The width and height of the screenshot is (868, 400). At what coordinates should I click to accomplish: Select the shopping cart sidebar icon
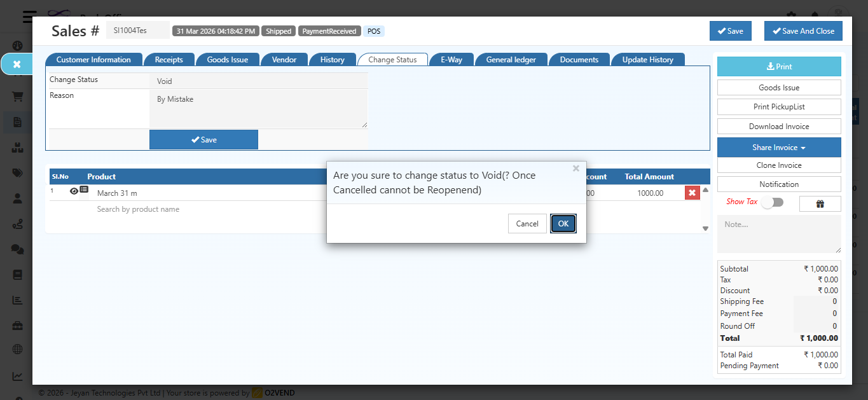(17, 97)
